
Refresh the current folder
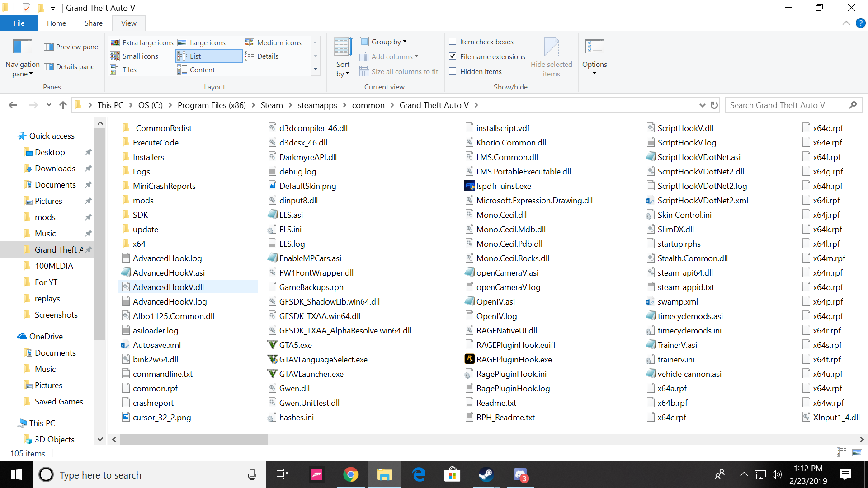pos(713,104)
